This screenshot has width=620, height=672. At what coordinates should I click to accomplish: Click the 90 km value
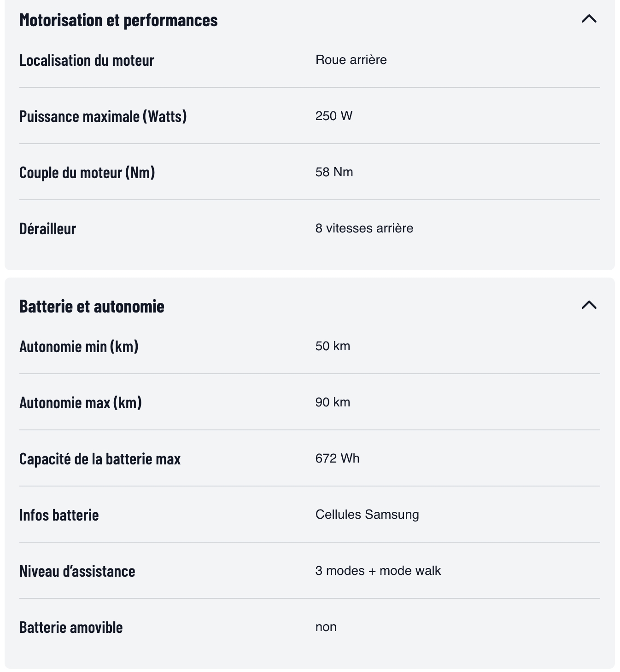coord(333,402)
